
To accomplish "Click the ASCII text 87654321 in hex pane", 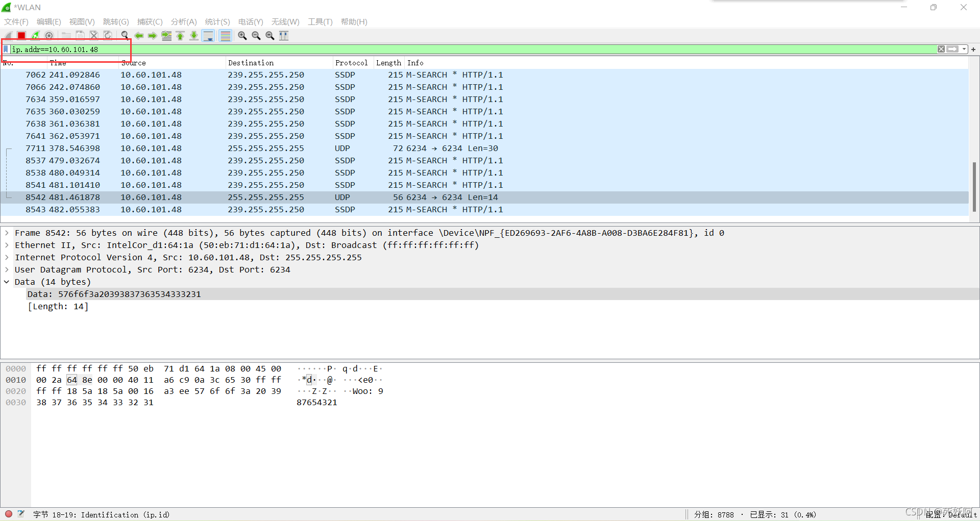I will coord(317,402).
